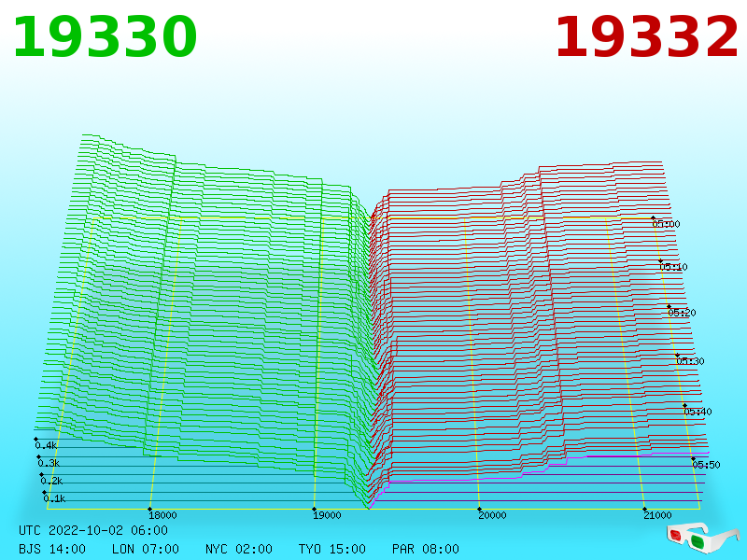This screenshot has width=747, height=560.
Task: Click the 0.1k volume axis label
Action: point(55,498)
